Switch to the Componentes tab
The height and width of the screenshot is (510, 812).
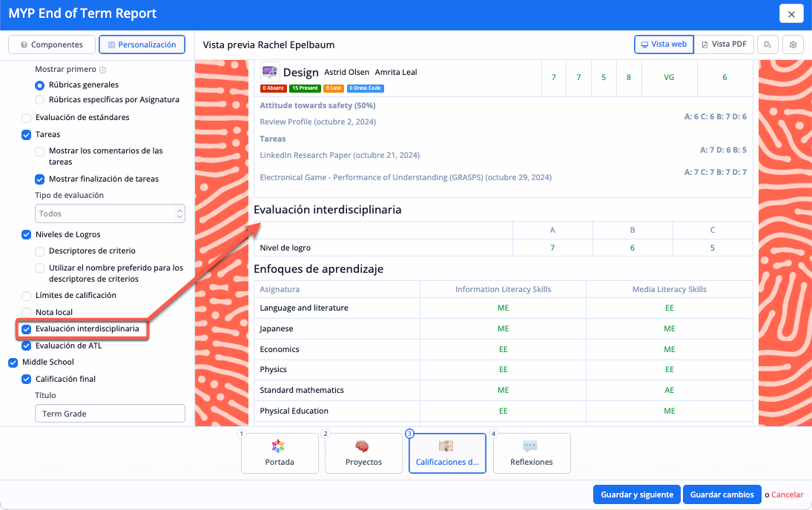(52, 44)
